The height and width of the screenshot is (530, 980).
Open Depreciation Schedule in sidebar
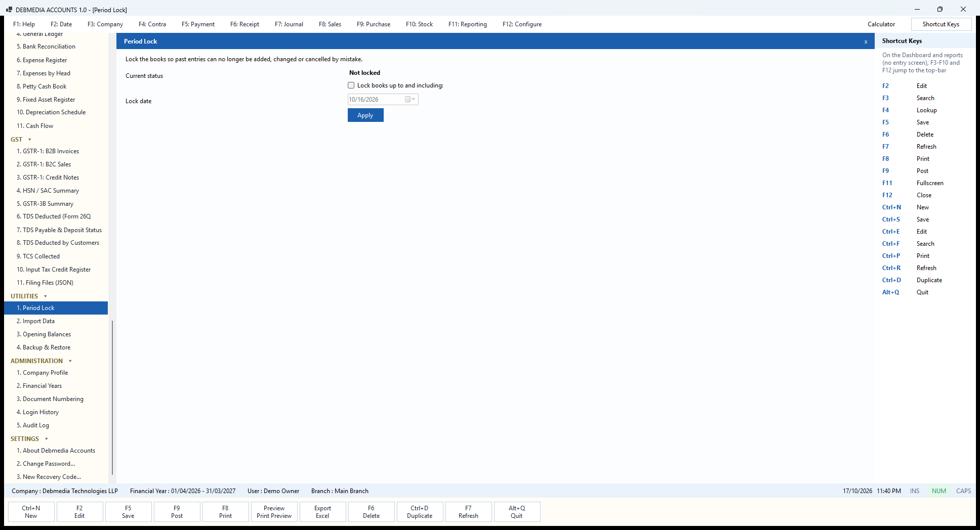56,112
